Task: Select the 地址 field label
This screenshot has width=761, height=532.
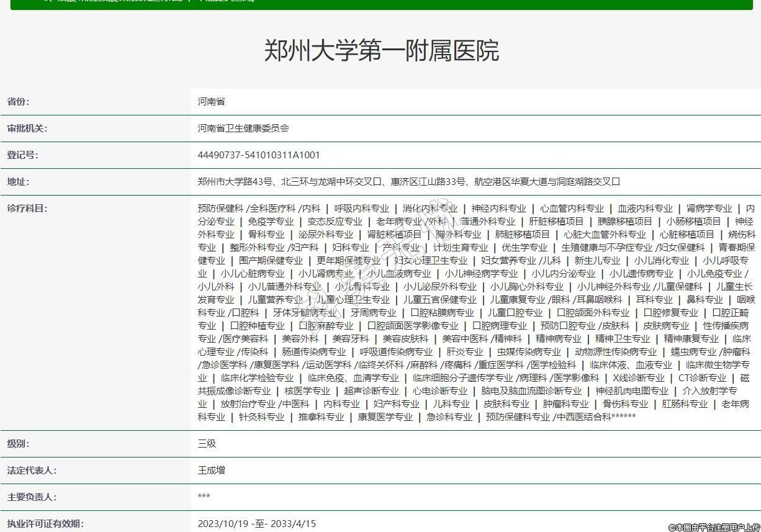Action: point(18,182)
